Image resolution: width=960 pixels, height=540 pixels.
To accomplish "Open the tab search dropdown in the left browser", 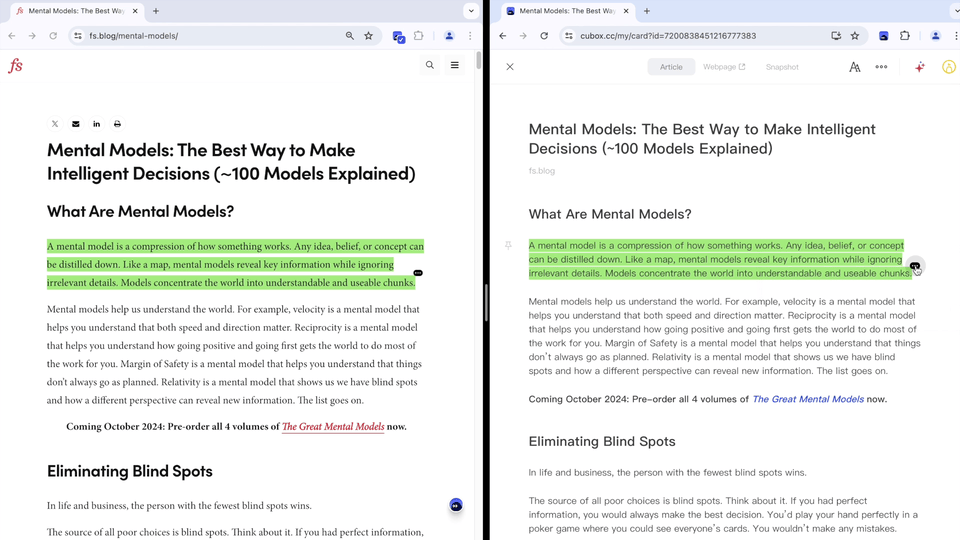I will pos(471,11).
